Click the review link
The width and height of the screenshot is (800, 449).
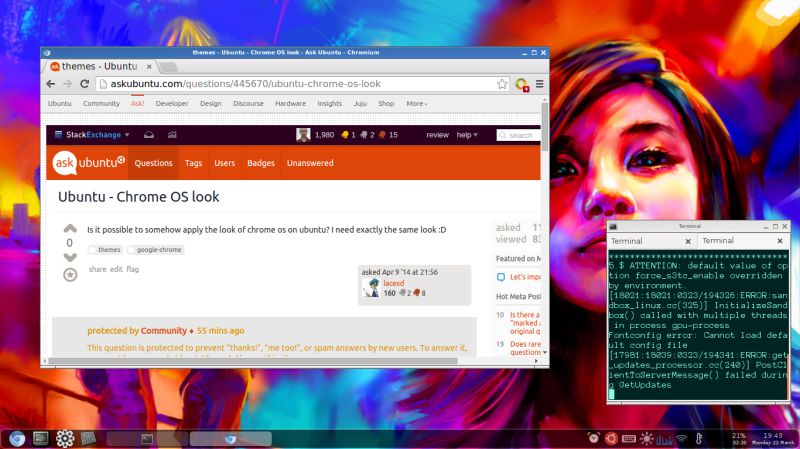tap(437, 135)
